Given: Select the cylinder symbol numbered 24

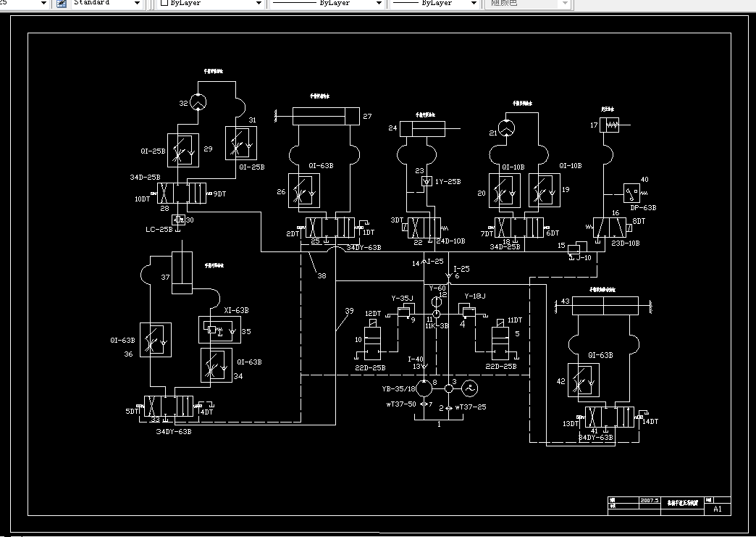Looking at the screenshot, I should pyautogui.click(x=422, y=129).
